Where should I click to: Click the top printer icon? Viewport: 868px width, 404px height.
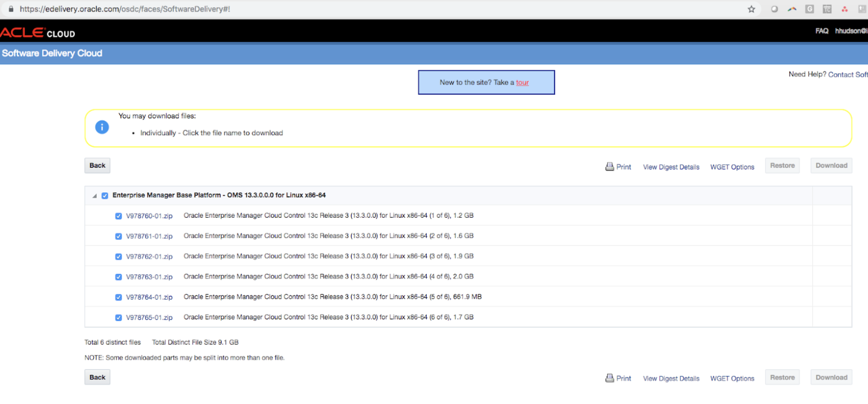coord(609,166)
